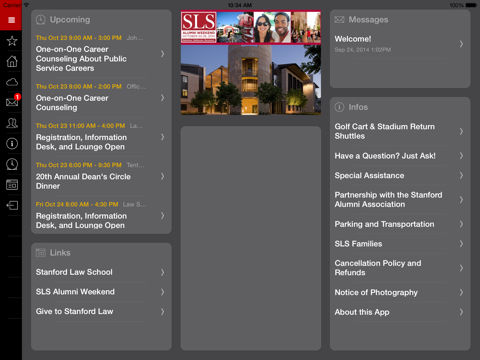This screenshot has width=480, height=360.
Task: Go to the home icon in sidebar
Action: [12, 61]
